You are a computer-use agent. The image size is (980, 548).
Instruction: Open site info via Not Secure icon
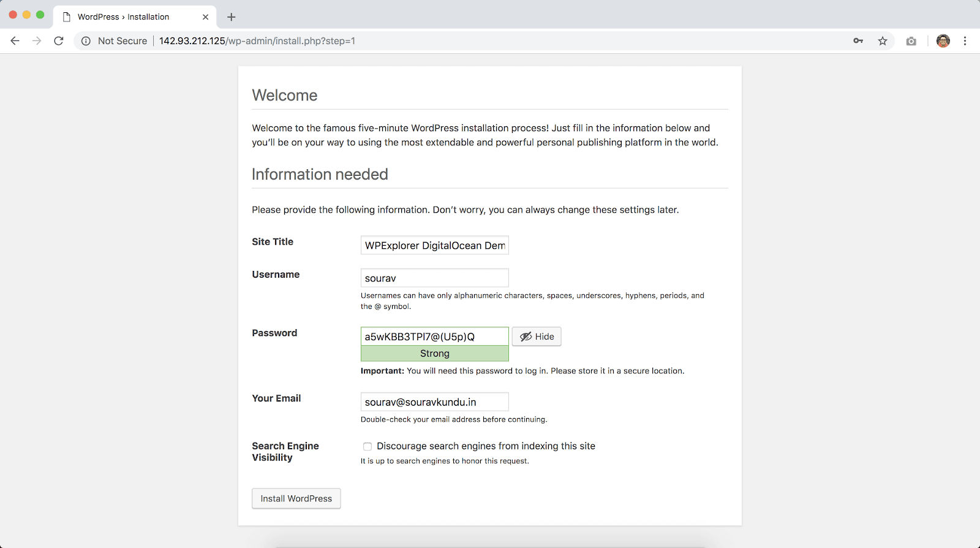tap(86, 41)
